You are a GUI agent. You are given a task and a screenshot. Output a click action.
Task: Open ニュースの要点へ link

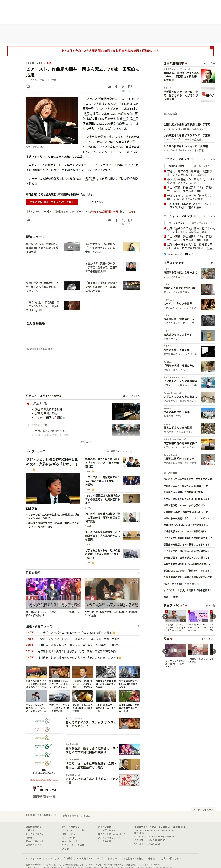[131, 396]
